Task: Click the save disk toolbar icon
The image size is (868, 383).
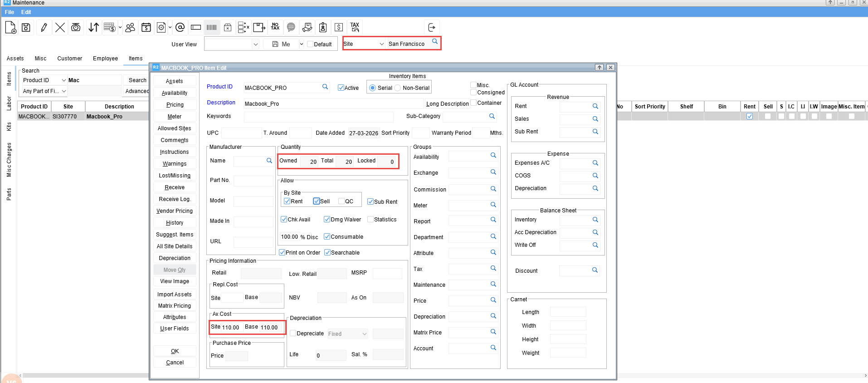Action: [26, 28]
